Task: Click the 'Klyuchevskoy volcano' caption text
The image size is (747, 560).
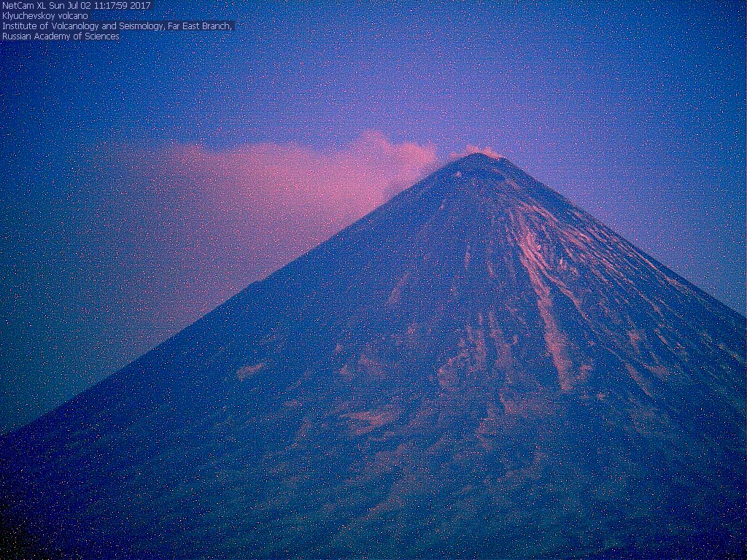Action: pos(44,16)
